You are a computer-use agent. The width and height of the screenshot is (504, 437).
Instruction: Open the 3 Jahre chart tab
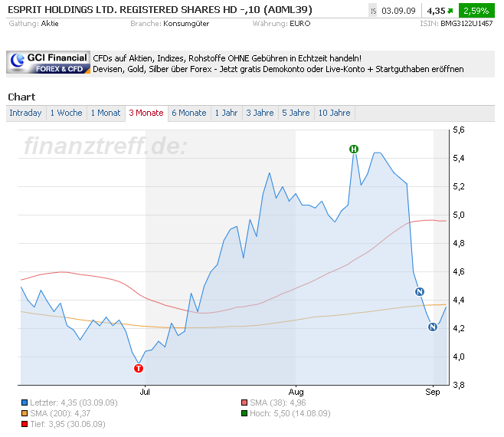coord(260,113)
